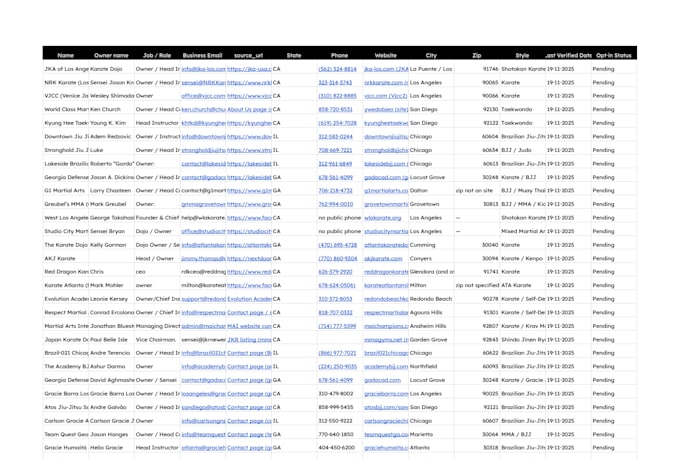The image size is (680, 459).
Task: Open phone link 708-669-7221
Action: [335, 150]
